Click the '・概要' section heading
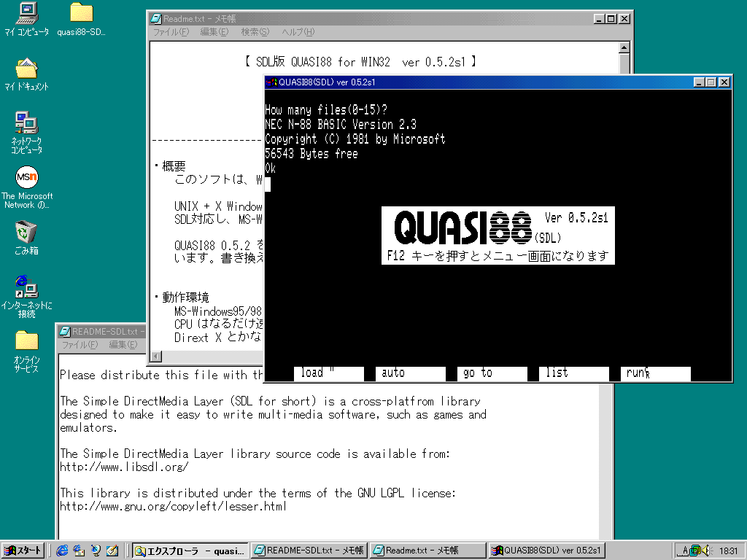 coord(170,166)
